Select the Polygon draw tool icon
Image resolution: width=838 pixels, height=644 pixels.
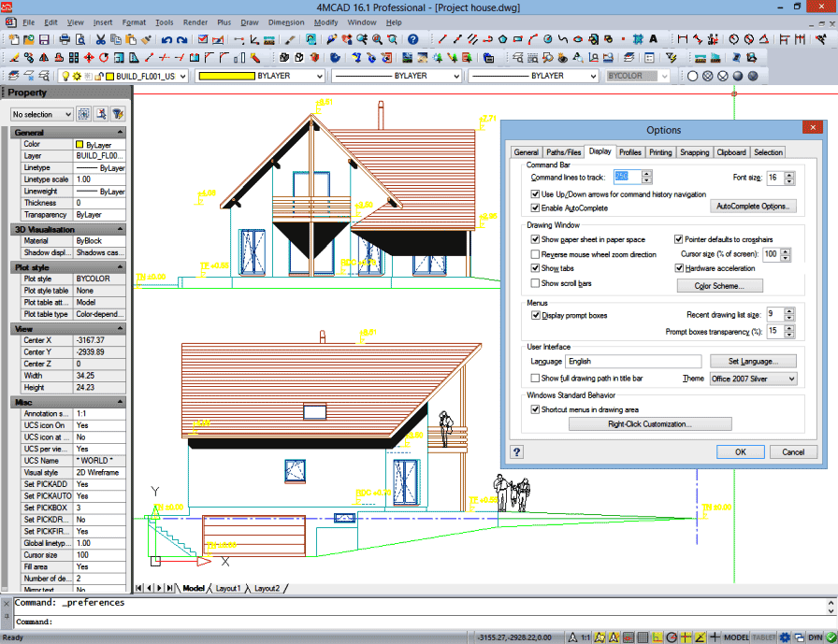pyautogui.click(x=502, y=39)
